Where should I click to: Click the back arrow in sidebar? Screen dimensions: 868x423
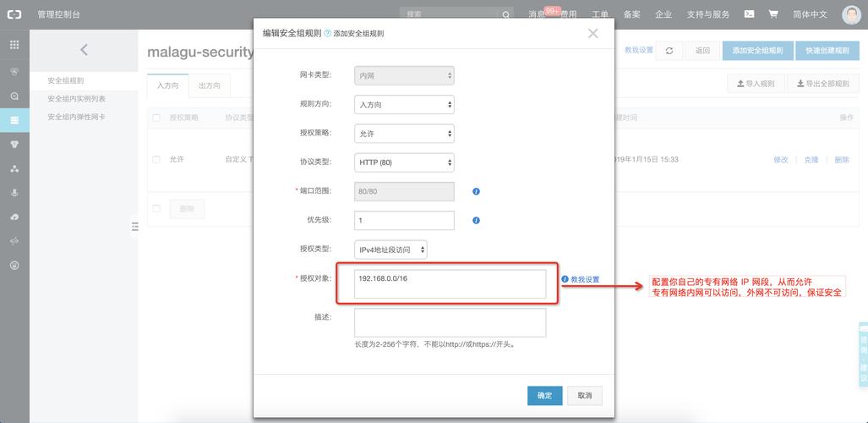(84, 51)
